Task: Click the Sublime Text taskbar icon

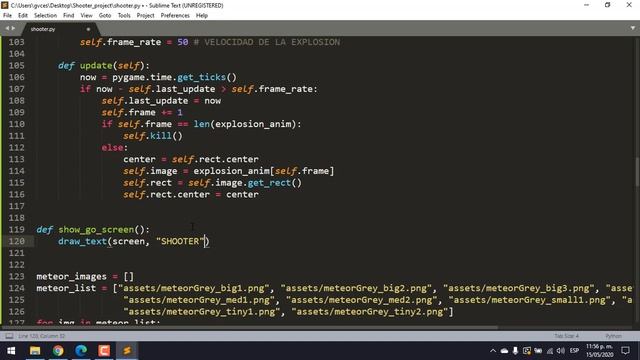Action: point(127,351)
